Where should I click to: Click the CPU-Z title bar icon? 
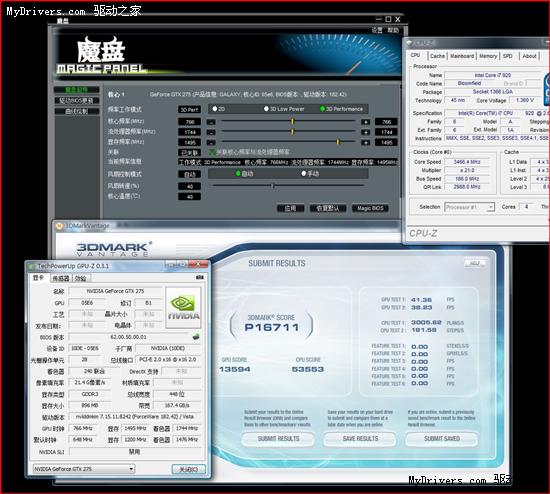(x=409, y=43)
